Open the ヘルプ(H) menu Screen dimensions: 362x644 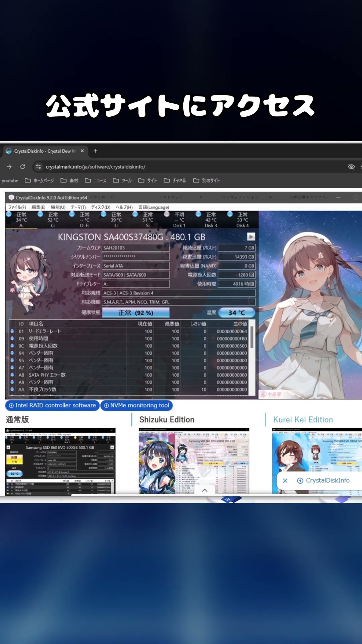pos(124,207)
